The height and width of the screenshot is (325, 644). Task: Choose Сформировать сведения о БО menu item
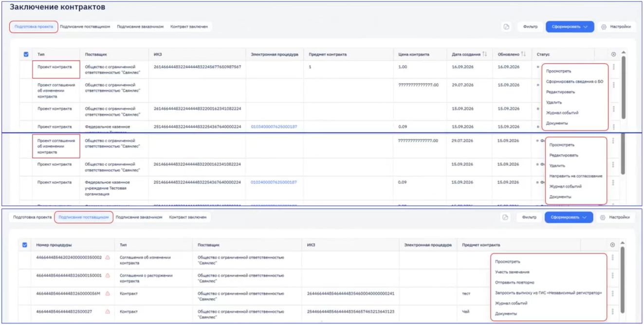[x=574, y=81]
